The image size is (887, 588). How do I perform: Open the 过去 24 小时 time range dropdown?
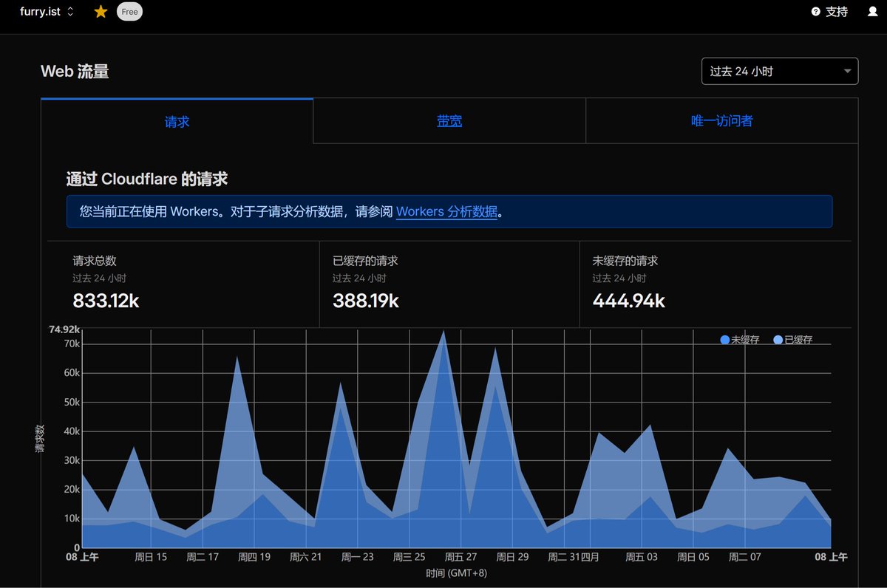click(x=780, y=71)
